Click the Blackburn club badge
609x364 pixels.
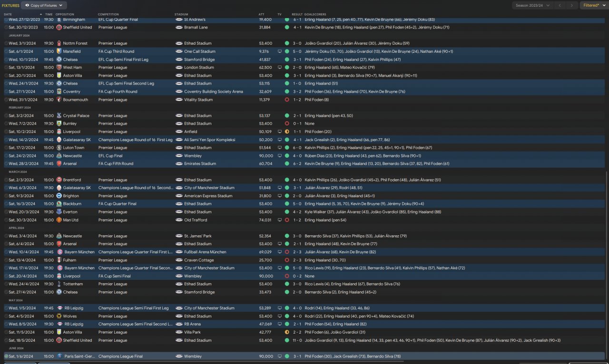(x=59, y=204)
